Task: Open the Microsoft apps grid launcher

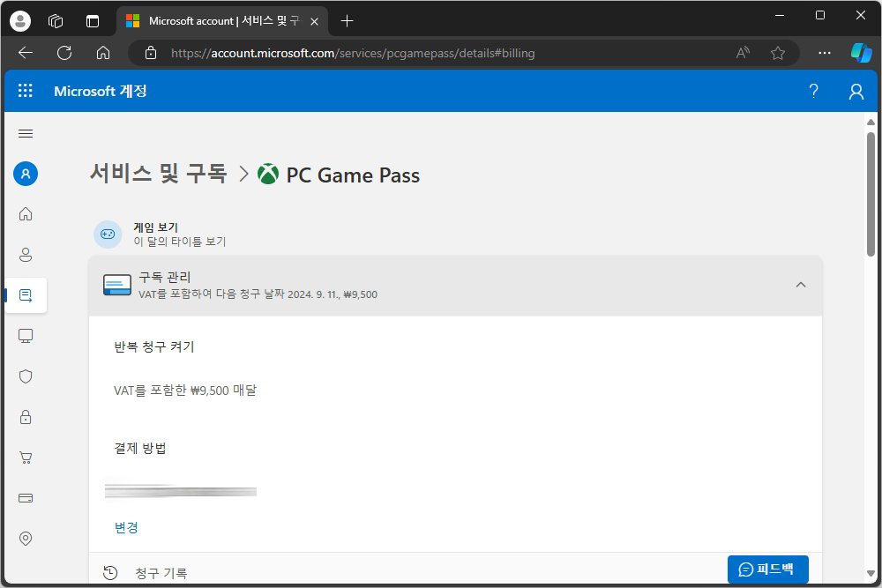Action: 26,91
